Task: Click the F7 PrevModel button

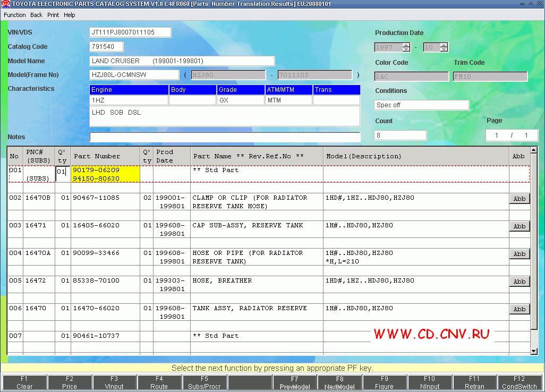Action: [x=294, y=382]
